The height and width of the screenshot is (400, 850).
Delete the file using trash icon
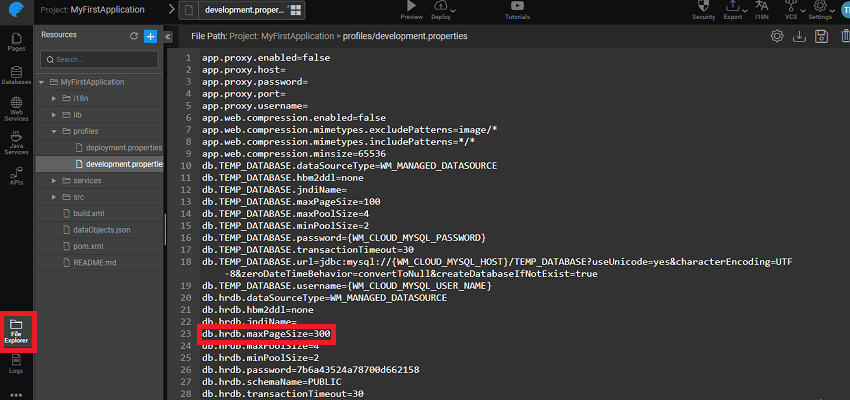coord(845,36)
